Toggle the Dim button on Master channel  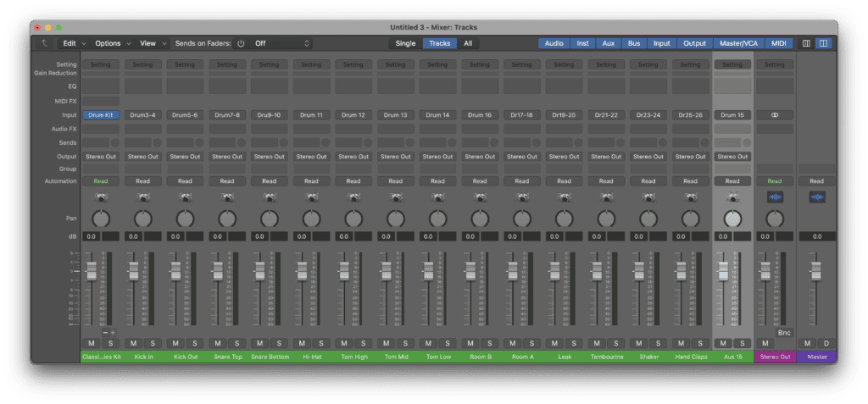[826, 344]
